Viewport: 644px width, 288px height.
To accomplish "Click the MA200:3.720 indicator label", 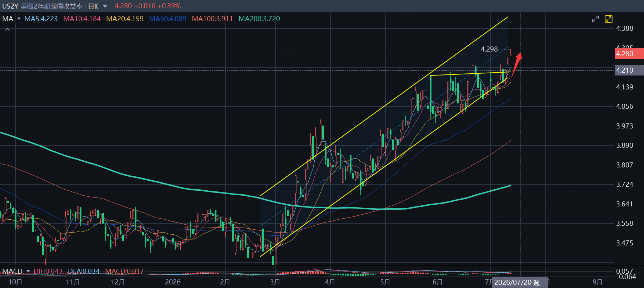I will point(259,19).
